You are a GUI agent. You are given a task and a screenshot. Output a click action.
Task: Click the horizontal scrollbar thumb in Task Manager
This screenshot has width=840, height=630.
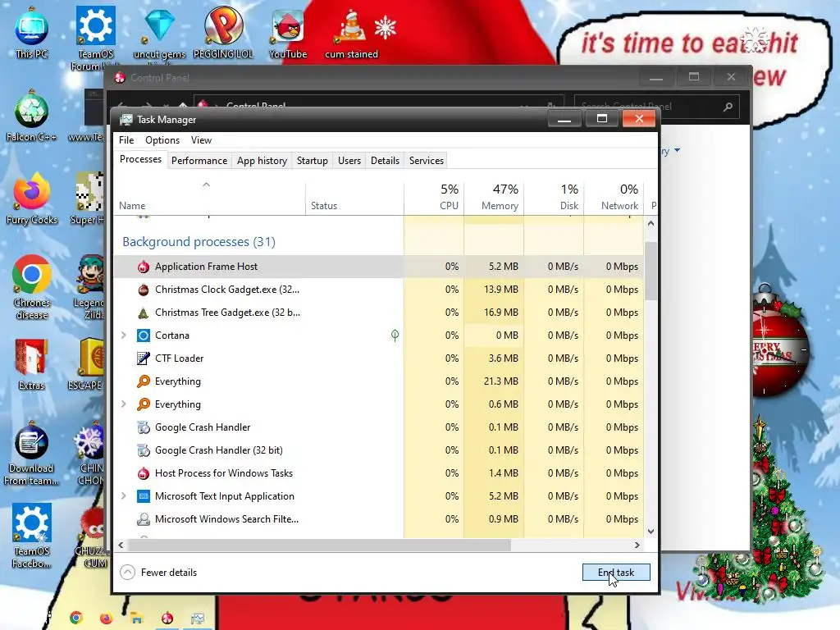click(x=320, y=546)
